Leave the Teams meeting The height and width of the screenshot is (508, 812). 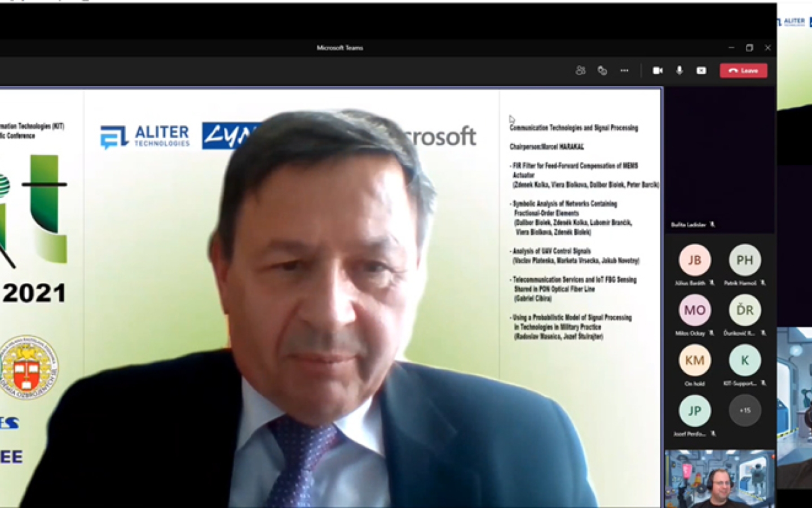(x=743, y=71)
